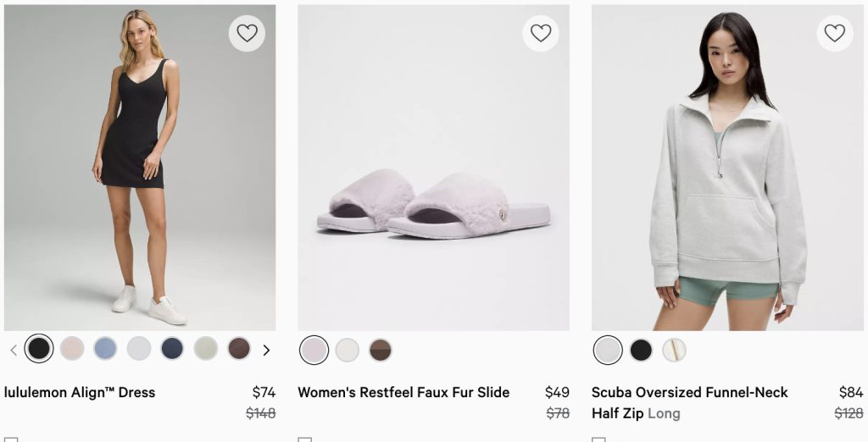Open the lululemon Align Dress product link

coord(80,392)
